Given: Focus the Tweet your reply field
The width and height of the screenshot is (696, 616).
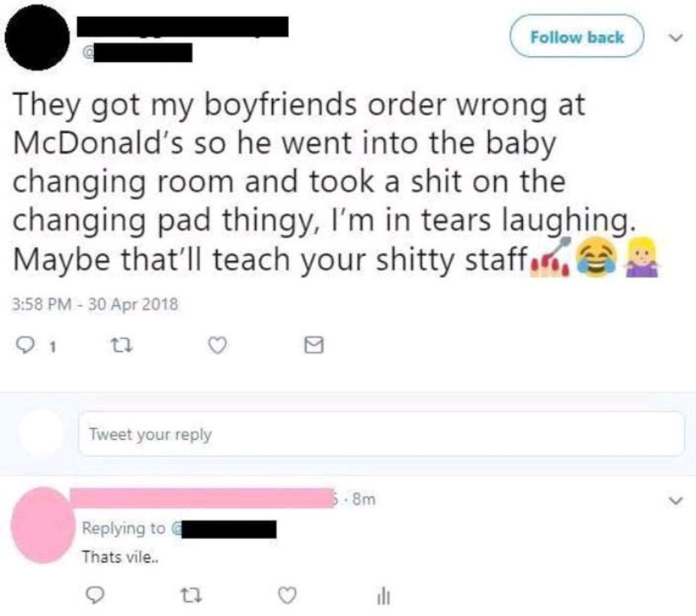Looking at the screenshot, I should (x=381, y=434).
